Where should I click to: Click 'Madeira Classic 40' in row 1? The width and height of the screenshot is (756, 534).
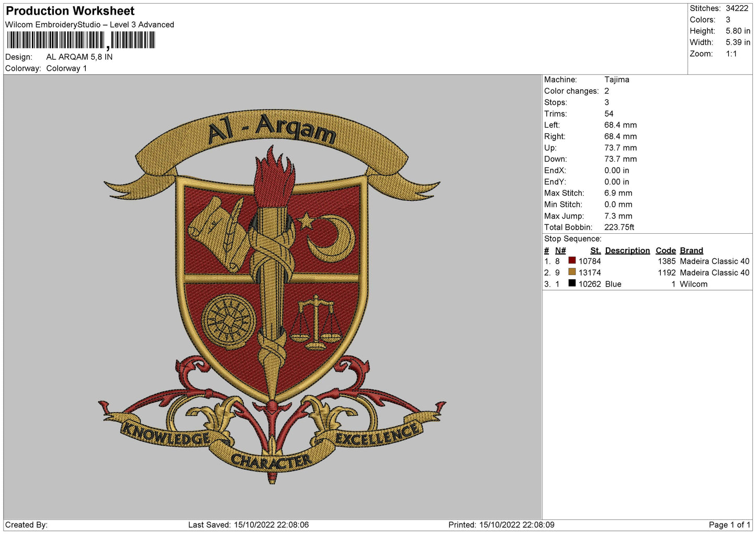pyautogui.click(x=715, y=261)
